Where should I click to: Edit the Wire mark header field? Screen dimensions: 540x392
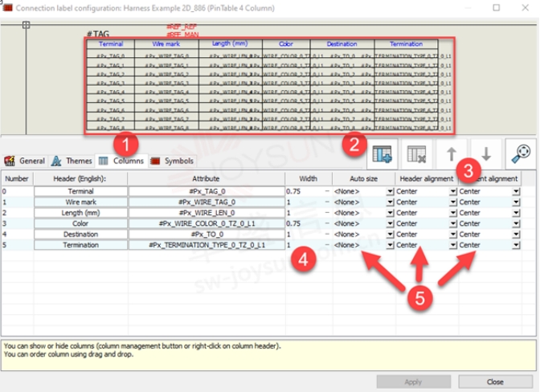(80, 202)
